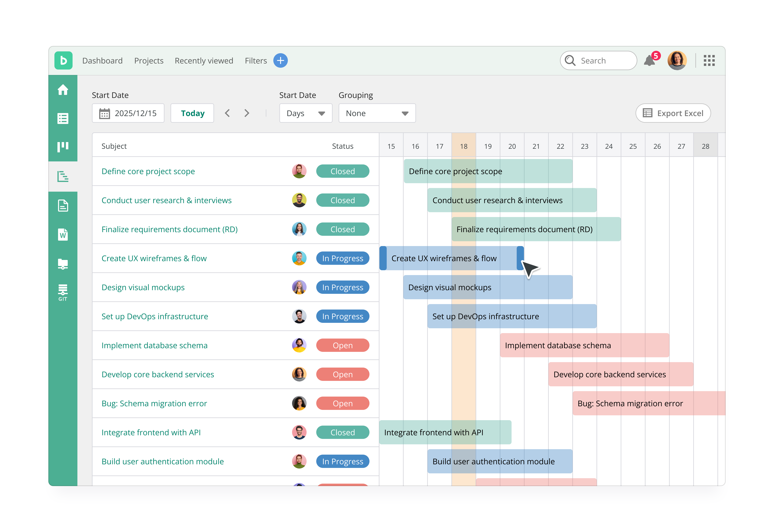Go to next date range arrow
774x532 pixels.
click(247, 113)
